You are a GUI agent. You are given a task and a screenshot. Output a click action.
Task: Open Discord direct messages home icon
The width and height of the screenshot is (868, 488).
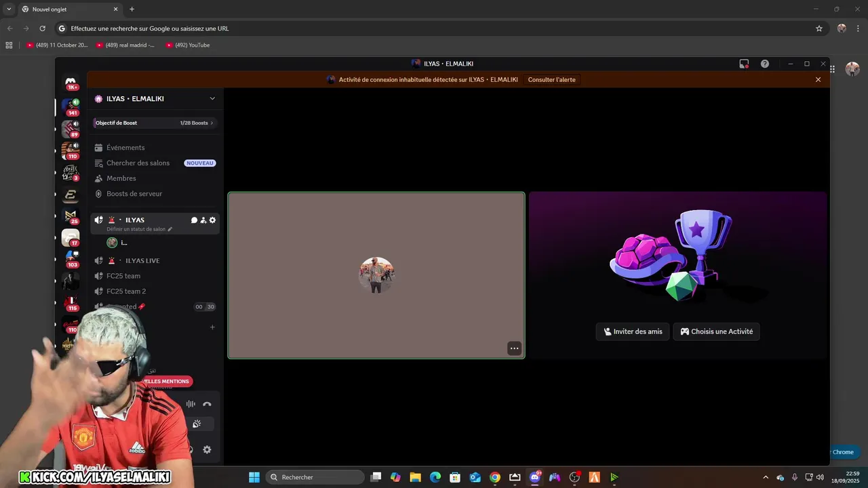(x=71, y=83)
